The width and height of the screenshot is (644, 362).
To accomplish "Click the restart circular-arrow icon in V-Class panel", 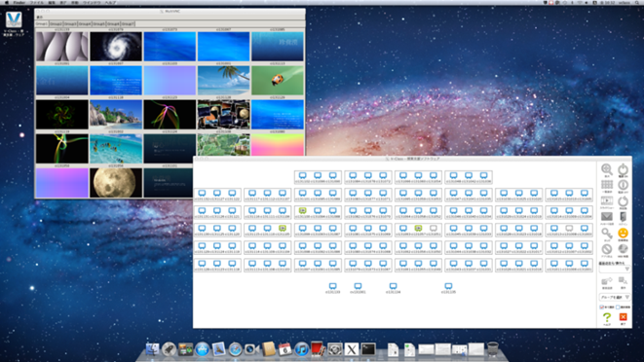I will pos(624,200).
